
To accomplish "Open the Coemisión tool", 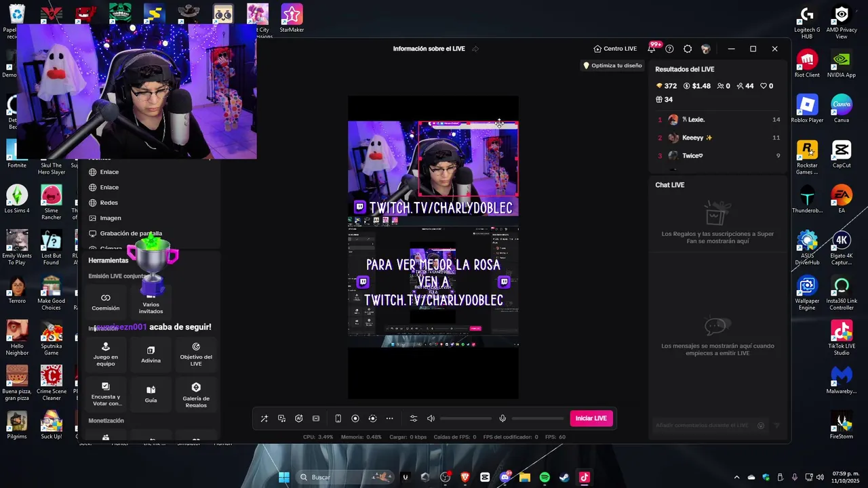I will coord(106,302).
